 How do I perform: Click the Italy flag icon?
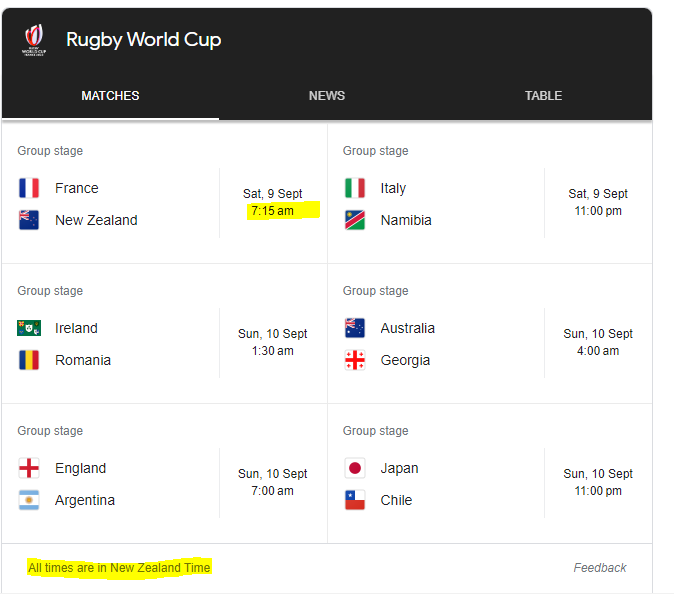[355, 188]
